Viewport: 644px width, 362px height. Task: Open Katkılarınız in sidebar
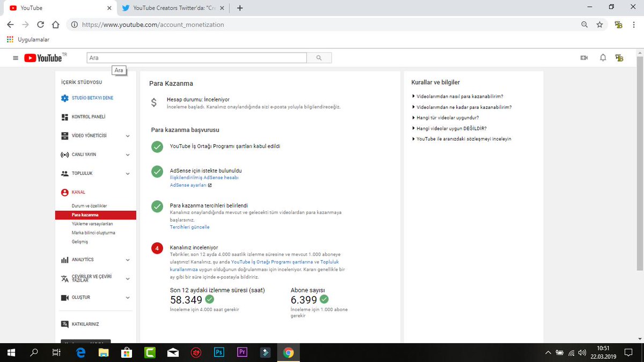click(85, 324)
